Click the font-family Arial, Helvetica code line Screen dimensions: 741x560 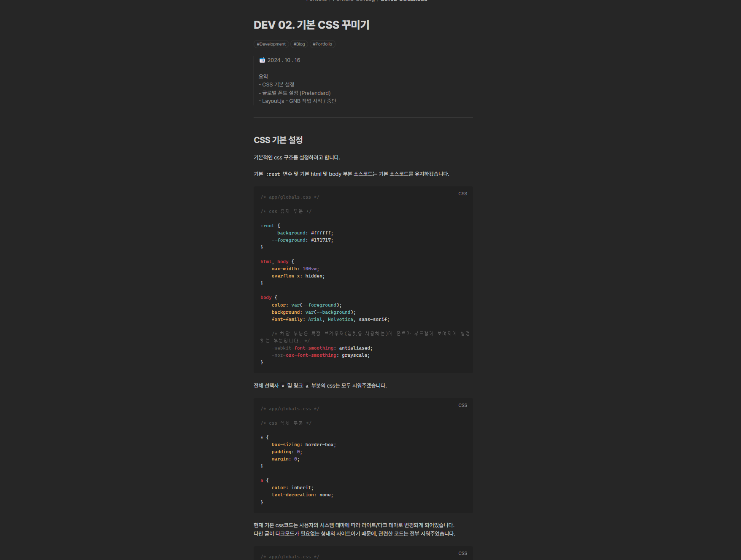tap(330, 320)
